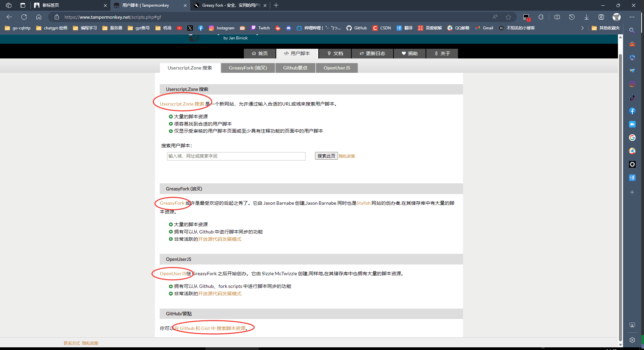Open the 其他收藏夹 bookmarks folder
This screenshot has height=350, width=644.
606,28
